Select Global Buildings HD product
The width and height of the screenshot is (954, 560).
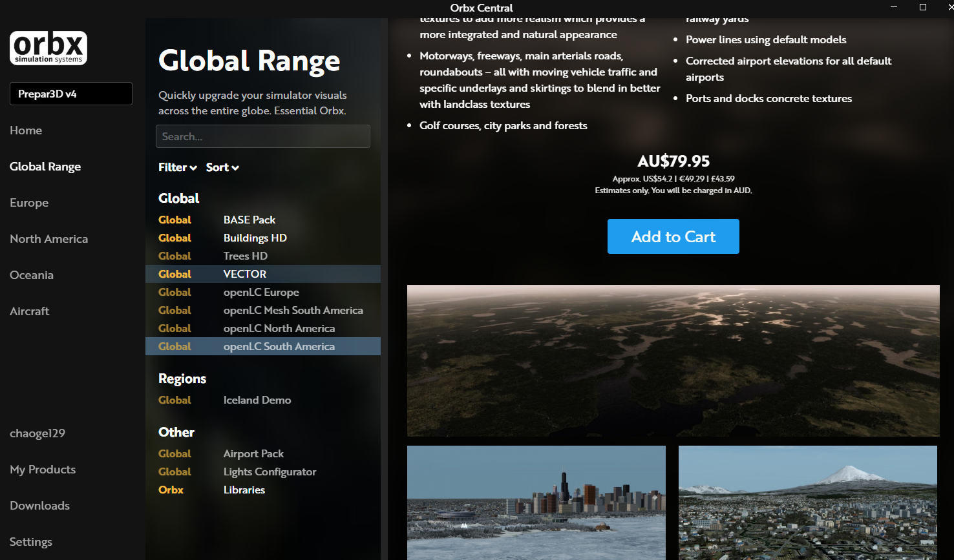click(263, 238)
